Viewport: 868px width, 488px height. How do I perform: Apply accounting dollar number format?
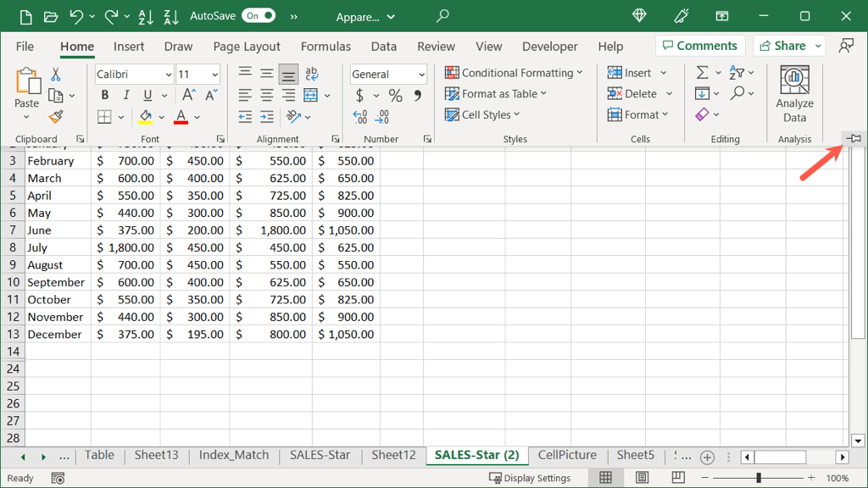point(360,96)
